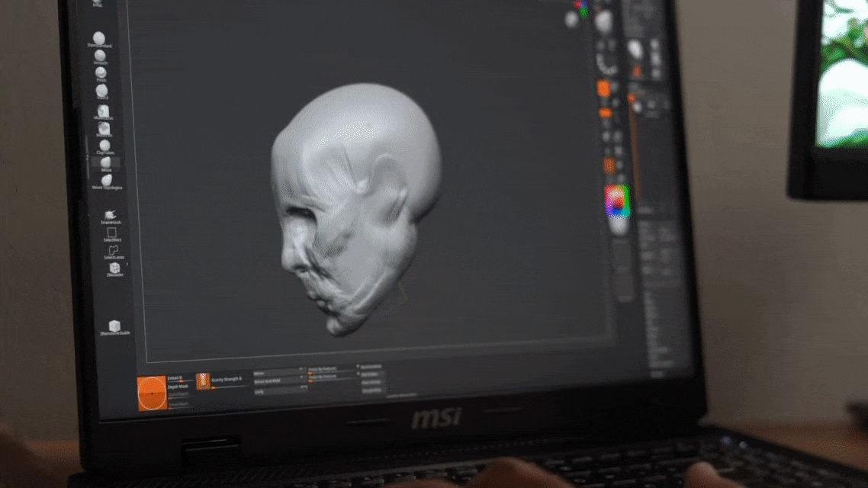Select the SnakeHook brush

click(110, 217)
